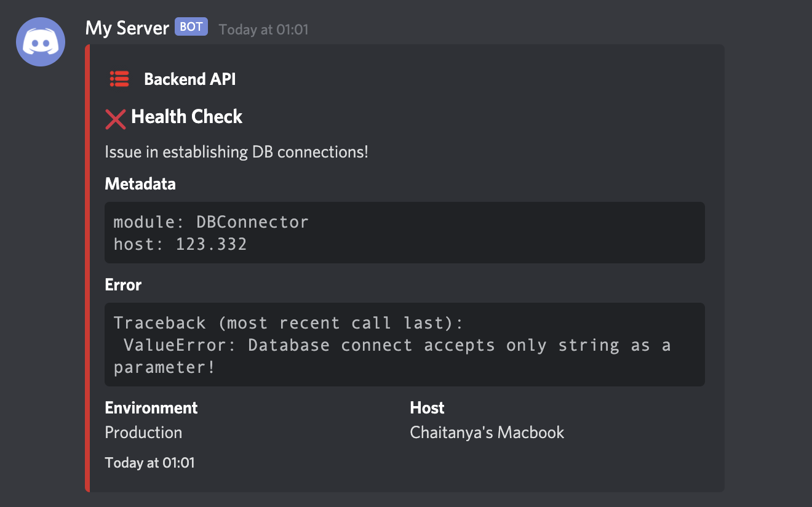Click the Production environment value

pos(143,433)
